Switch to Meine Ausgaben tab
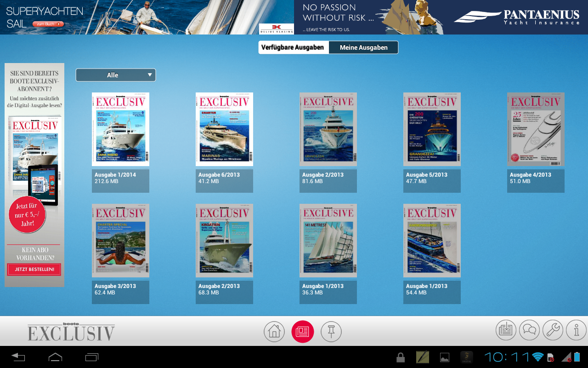Image resolution: width=588 pixels, height=368 pixels. pyautogui.click(x=363, y=47)
